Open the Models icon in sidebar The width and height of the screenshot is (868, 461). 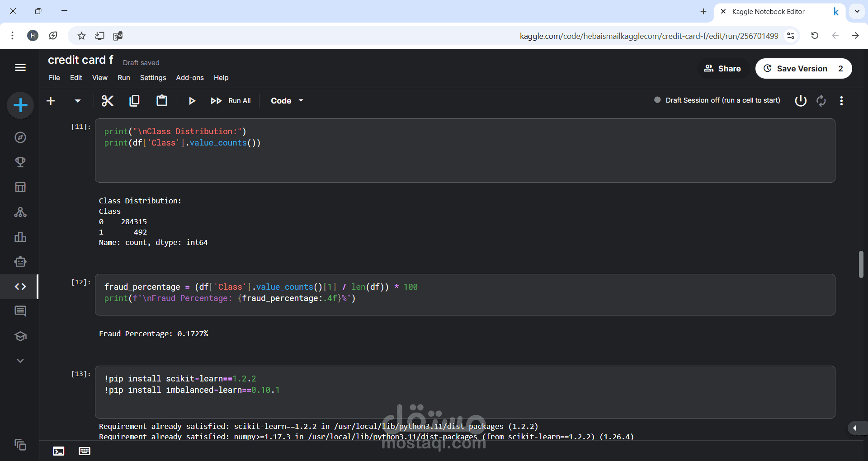(20, 212)
